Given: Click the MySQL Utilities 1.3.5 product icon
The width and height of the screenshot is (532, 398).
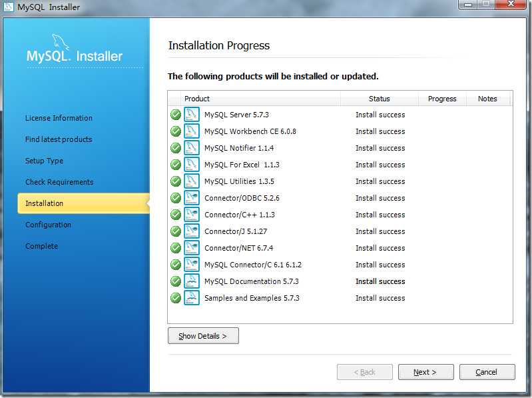Looking at the screenshot, I should click(x=191, y=181).
